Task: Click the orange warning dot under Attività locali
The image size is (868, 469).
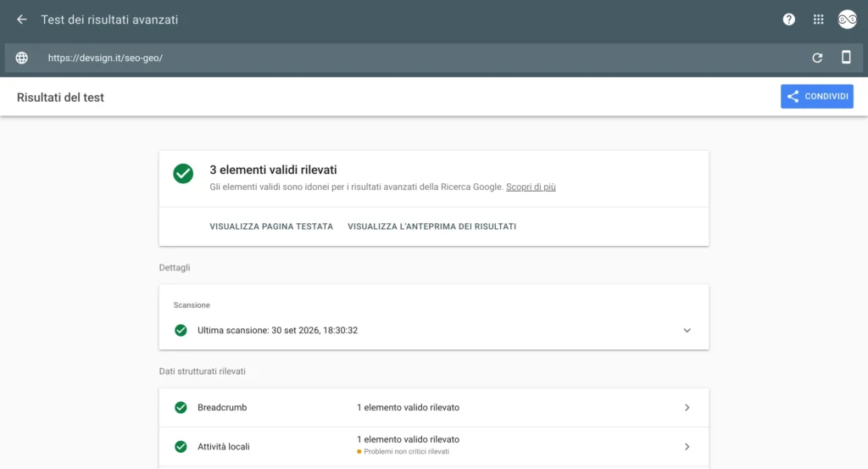Action: [359, 452]
